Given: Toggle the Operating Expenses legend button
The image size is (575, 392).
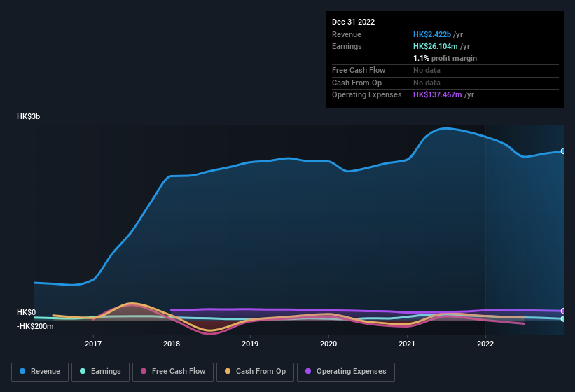Looking at the screenshot, I should tap(346, 372).
